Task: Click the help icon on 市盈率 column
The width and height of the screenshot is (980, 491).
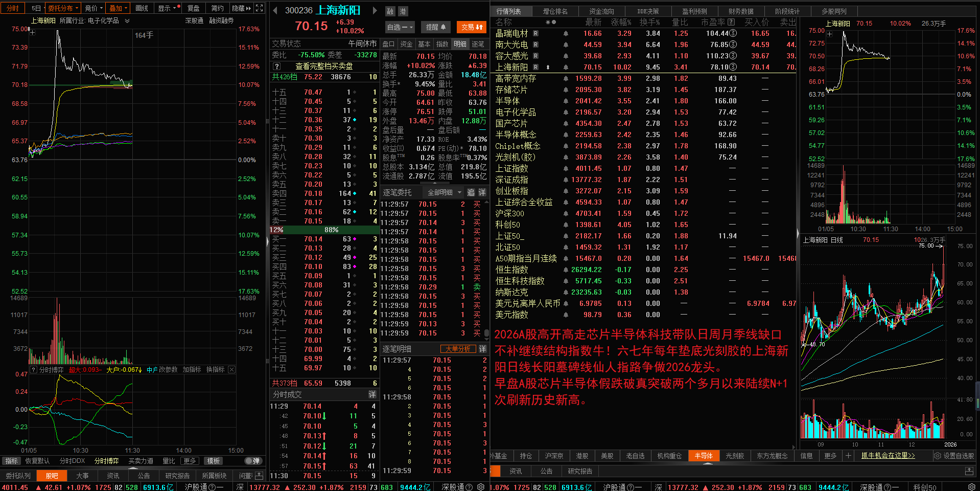Action: coord(731,22)
